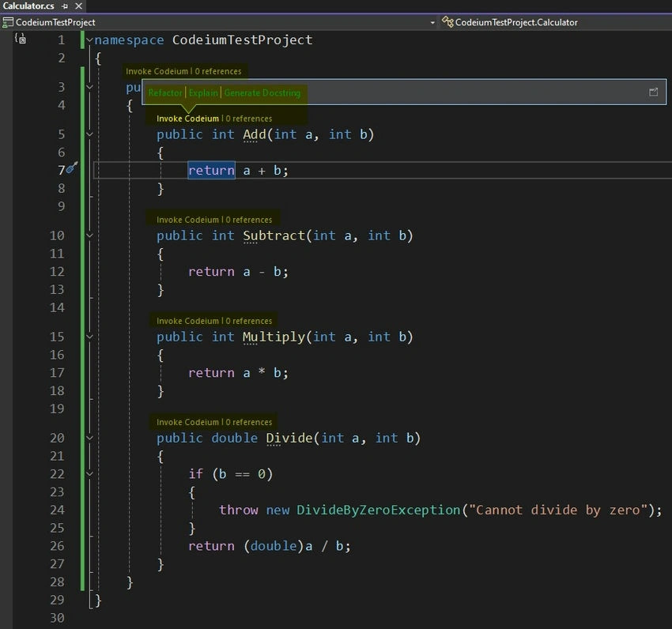
Task: Click Generate Docstring link
Action: [262, 92]
